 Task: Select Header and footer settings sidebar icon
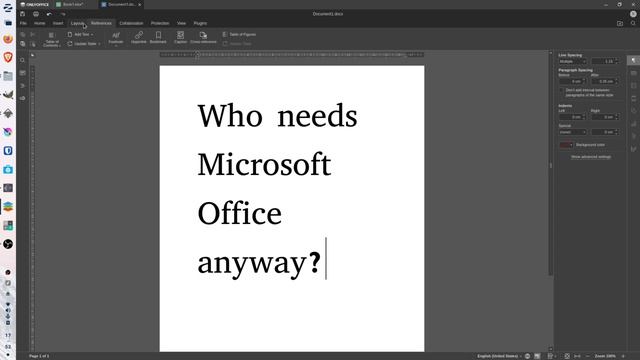(x=633, y=98)
